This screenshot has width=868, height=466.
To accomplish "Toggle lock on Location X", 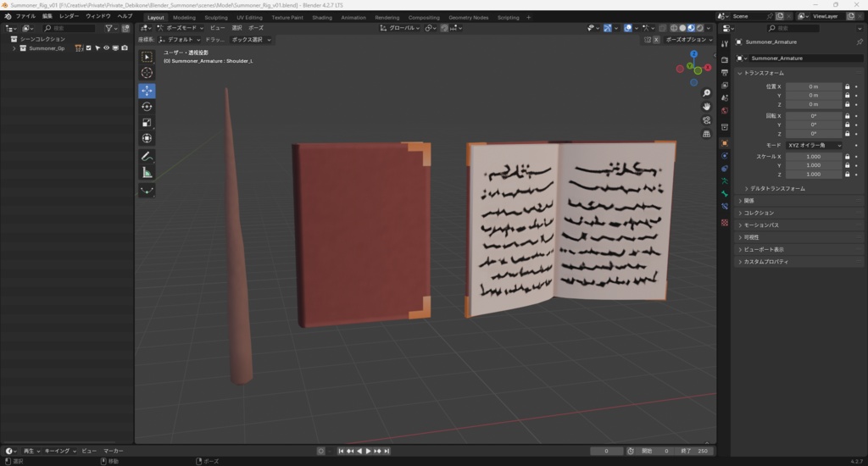I will (847, 87).
